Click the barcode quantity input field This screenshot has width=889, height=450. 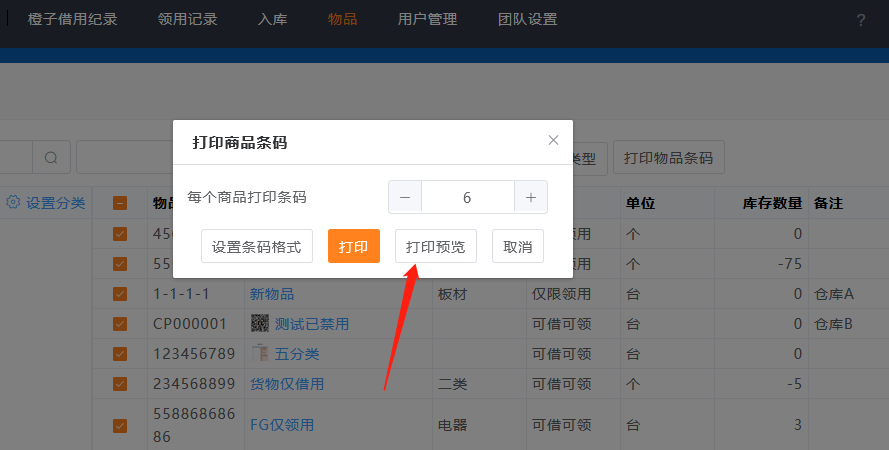coord(467,197)
